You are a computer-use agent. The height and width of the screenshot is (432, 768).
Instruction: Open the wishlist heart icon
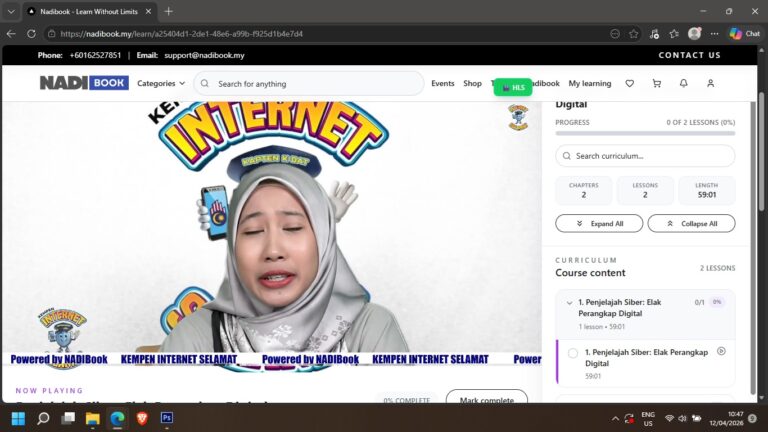click(x=629, y=83)
